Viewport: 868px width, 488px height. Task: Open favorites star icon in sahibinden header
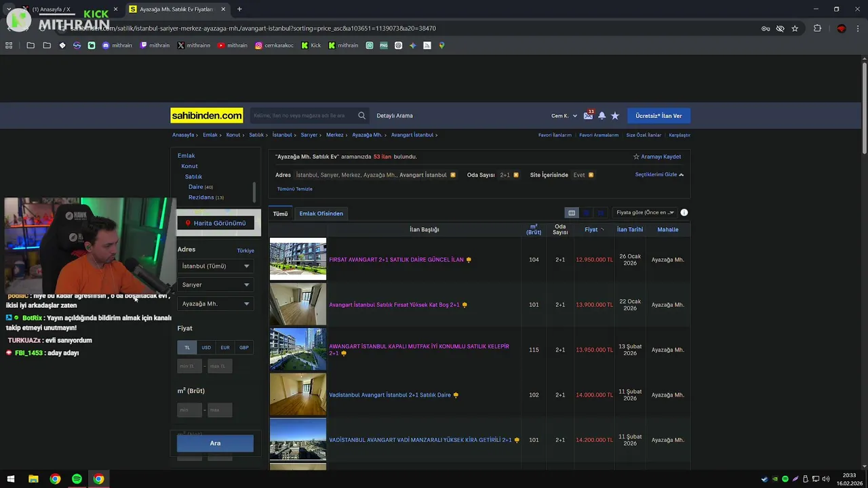[x=615, y=116]
